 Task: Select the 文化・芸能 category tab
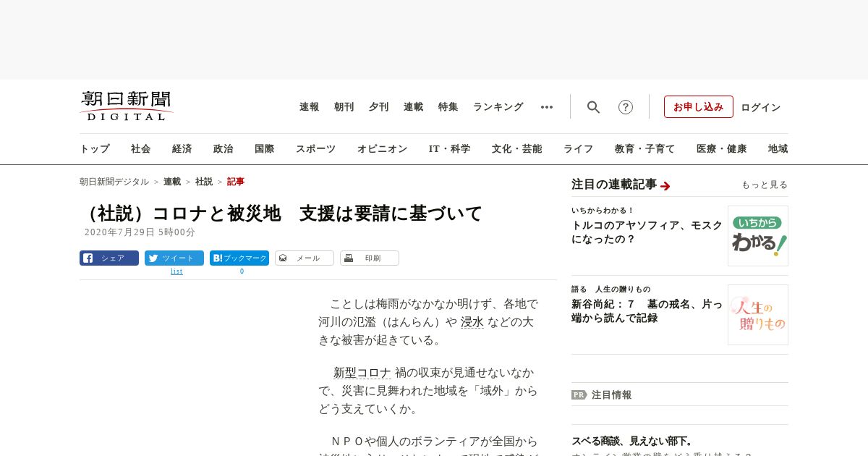coord(517,149)
